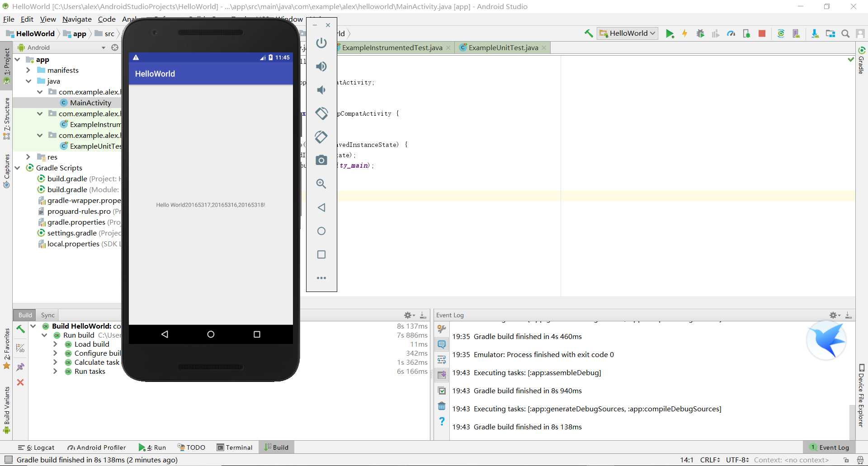Lower emulator volume with the volume down icon

(321, 90)
